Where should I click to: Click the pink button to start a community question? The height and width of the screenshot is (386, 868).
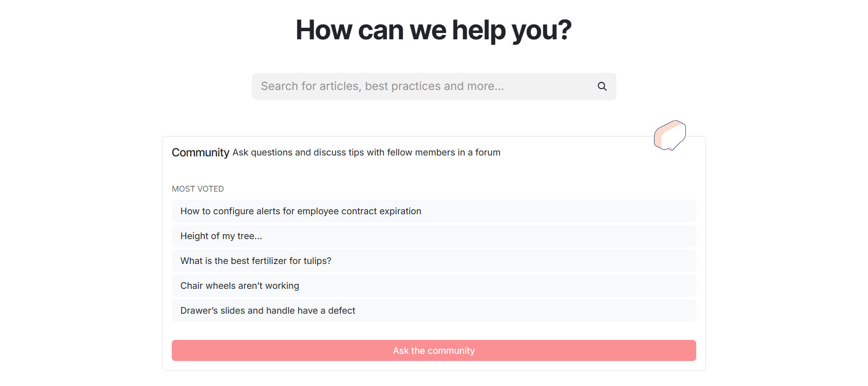pyautogui.click(x=434, y=351)
